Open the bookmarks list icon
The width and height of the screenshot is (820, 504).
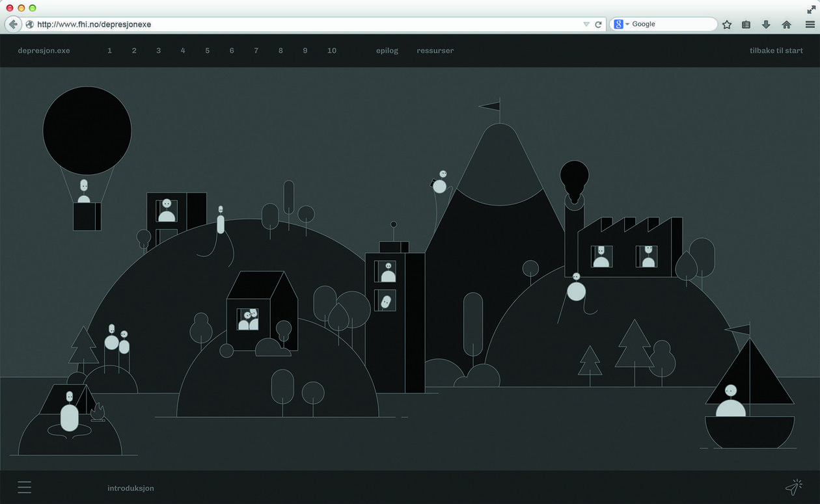(x=746, y=25)
